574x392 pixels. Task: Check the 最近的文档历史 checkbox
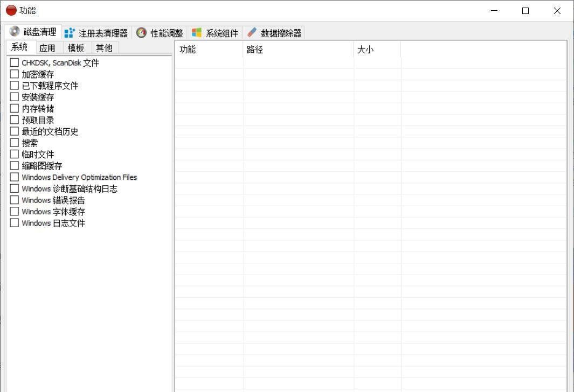pos(14,131)
